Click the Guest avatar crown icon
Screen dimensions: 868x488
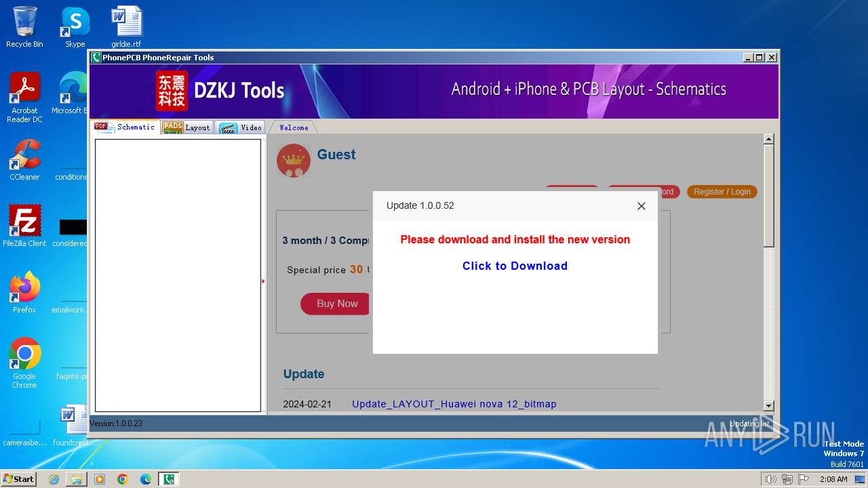[x=294, y=161]
